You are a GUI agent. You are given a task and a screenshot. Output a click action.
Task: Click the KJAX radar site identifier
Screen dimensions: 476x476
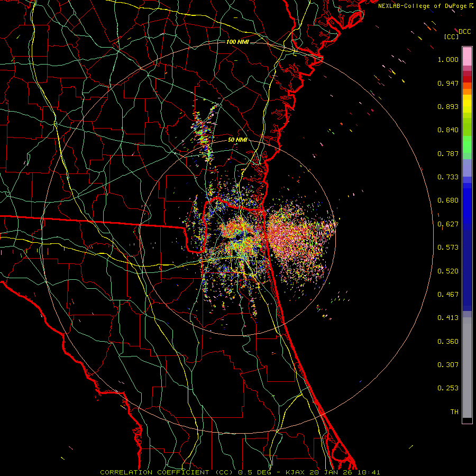pos(296,472)
